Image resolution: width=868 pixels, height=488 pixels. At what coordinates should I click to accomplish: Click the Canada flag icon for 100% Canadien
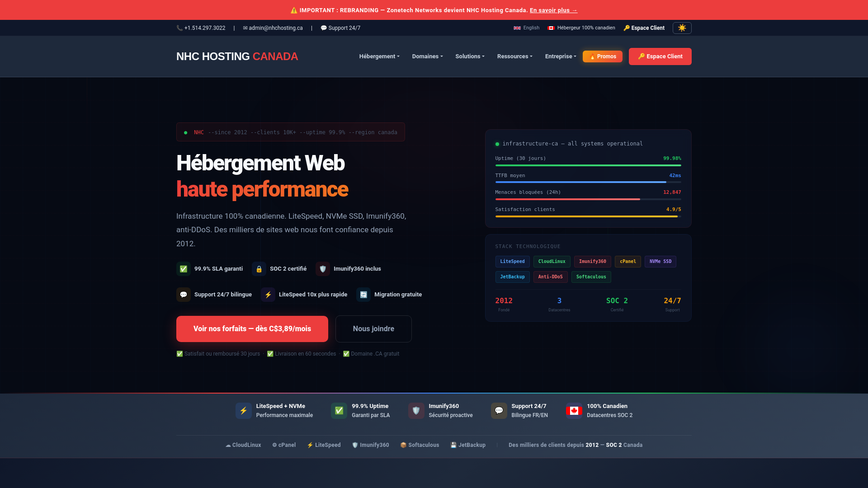(574, 411)
